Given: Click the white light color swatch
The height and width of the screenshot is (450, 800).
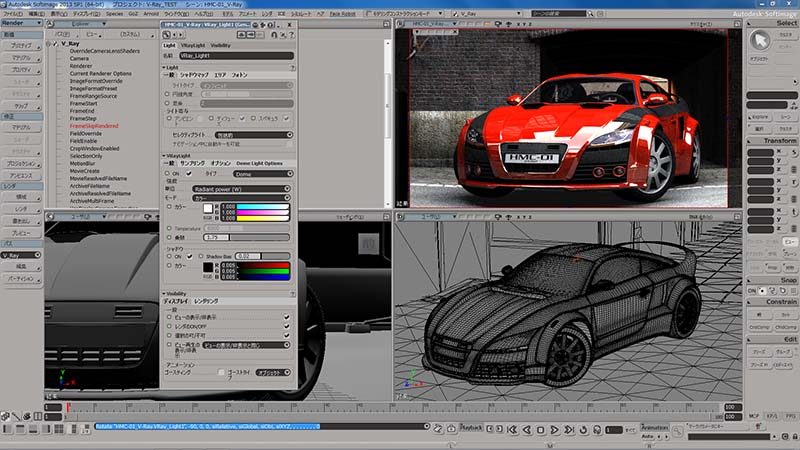Looking at the screenshot, I should pyautogui.click(x=208, y=208).
